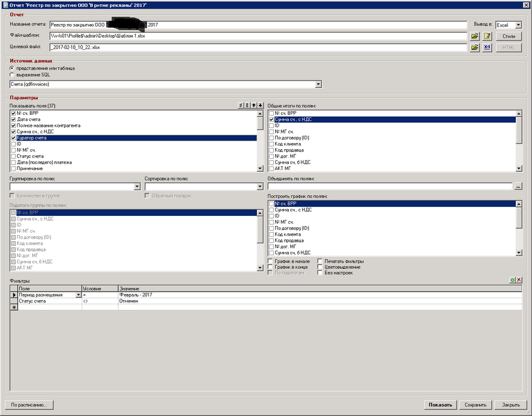The image size is (532, 416).
Task: Move the selected field down with the arrow icon
Action: click(260, 106)
